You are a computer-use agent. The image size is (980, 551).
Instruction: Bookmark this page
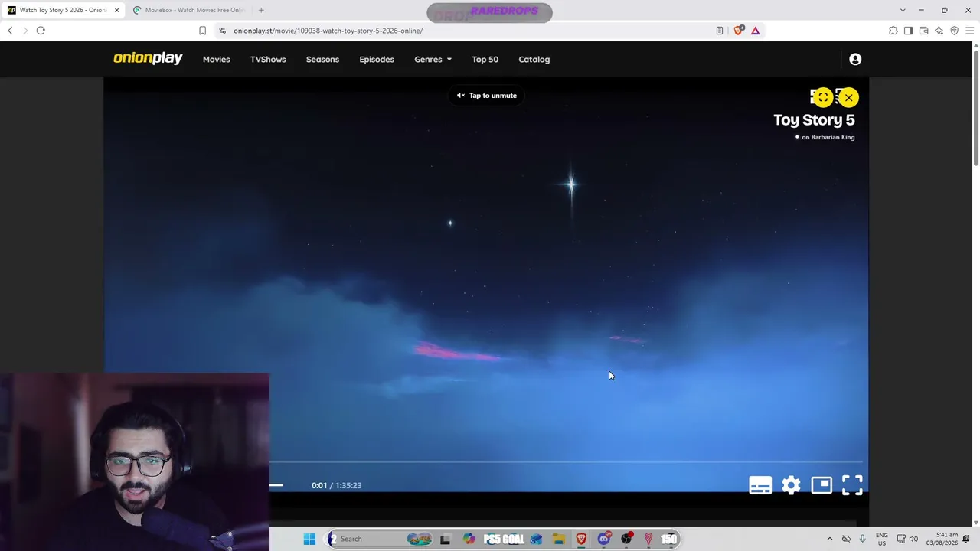(x=202, y=31)
